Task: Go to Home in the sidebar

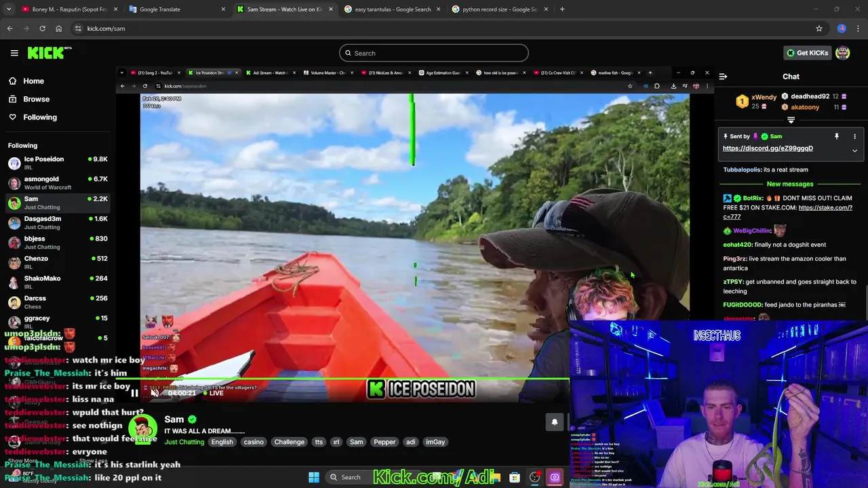Action: point(33,81)
